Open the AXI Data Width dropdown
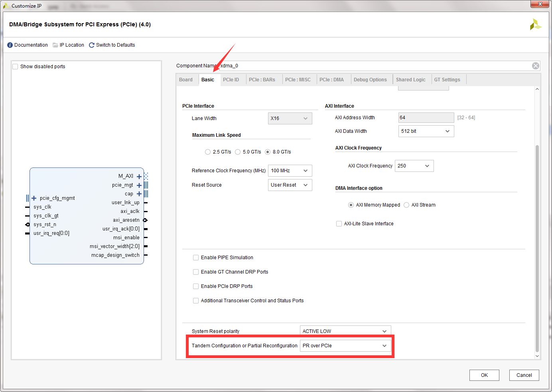 coord(426,131)
